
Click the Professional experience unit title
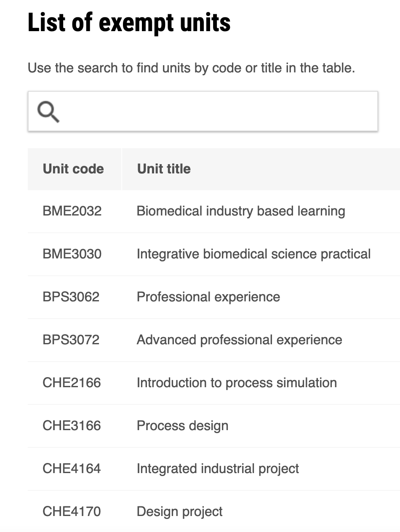208,297
